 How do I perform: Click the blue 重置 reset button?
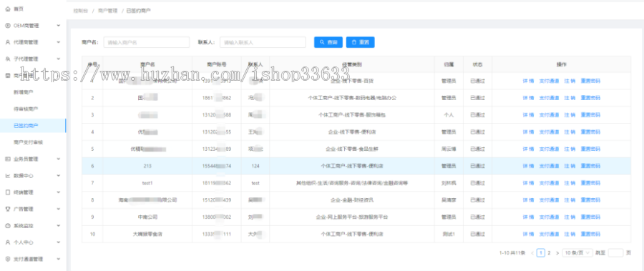[360, 42]
